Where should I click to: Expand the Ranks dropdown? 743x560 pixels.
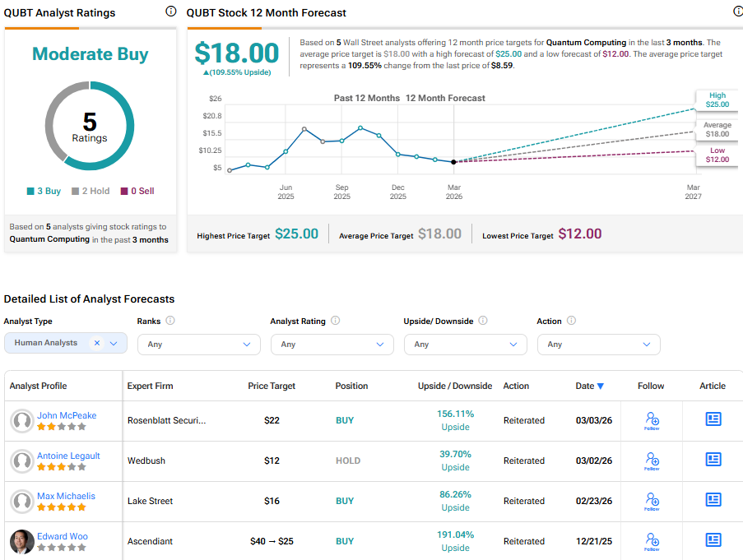coord(199,345)
